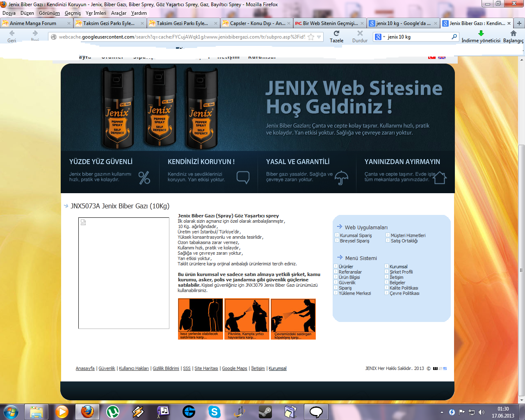Open the Belgeler link in Menü Sistemi
The width and height of the screenshot is (525, 420).
pos(397,283)
